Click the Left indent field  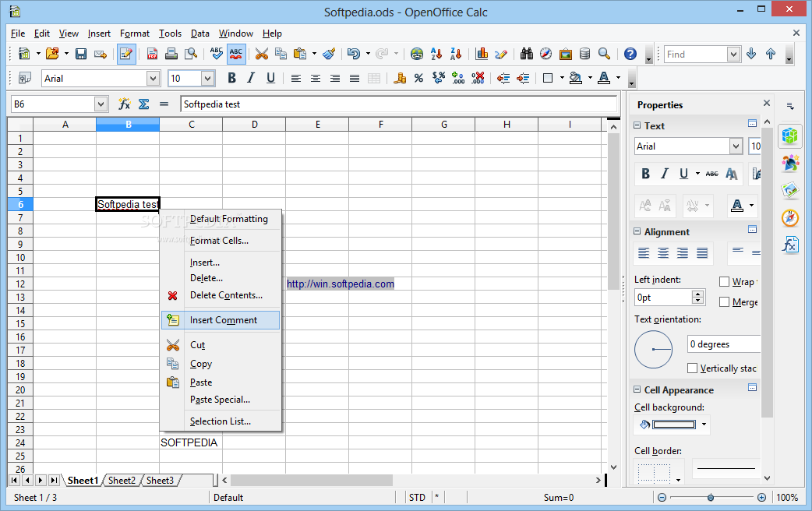[x=663, y=298]
